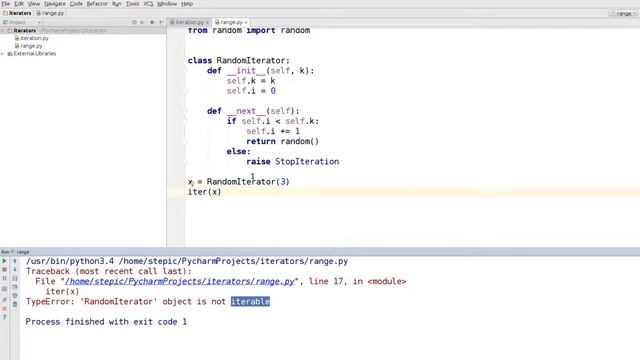The width and height of the screenshot is (640, 360).
Task: Open the File menu
Action: (6, 4)
